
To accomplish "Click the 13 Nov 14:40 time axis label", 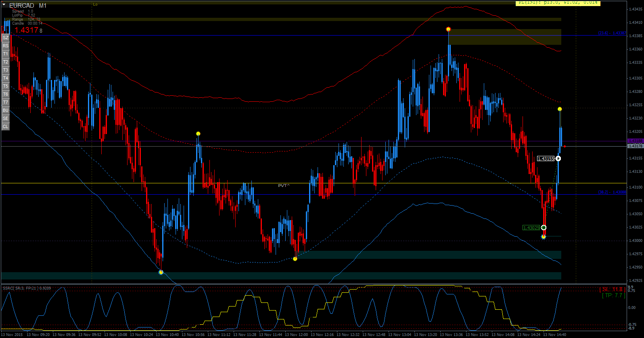I will tap(554, 334).
